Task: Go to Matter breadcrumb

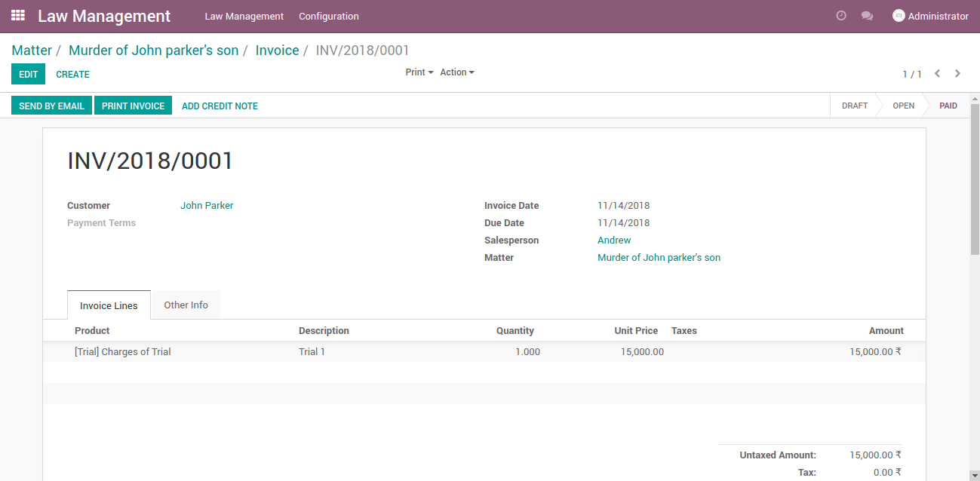Action: [x=32, y=51]
